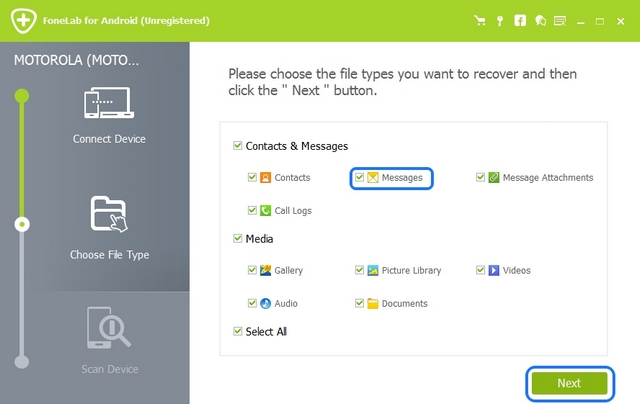Click the Picture Library label

411,271
